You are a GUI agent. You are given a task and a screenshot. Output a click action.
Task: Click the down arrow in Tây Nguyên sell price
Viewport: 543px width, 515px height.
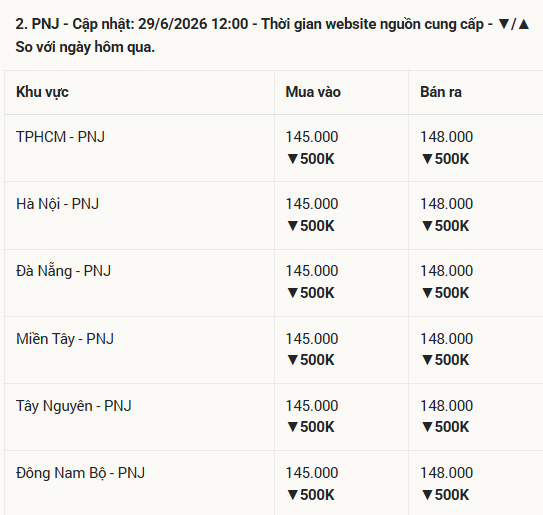coord(427,427)
